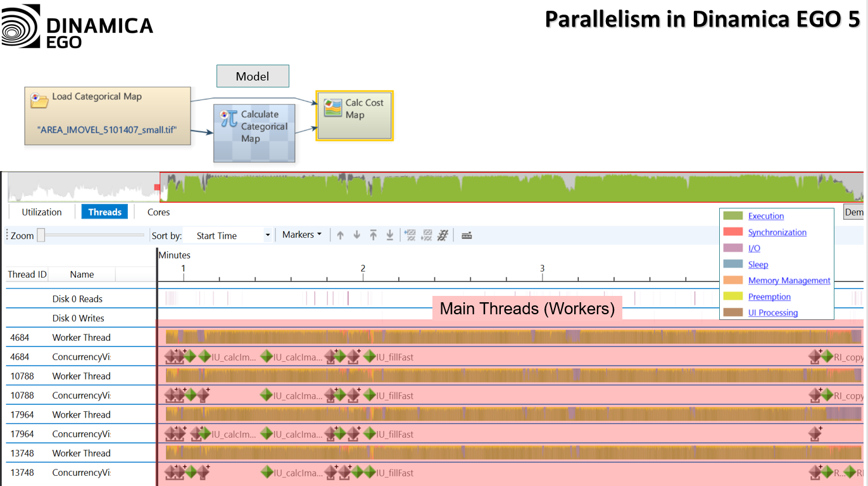
Task: Expand the Markers dropdown menu
Action: 301,234
